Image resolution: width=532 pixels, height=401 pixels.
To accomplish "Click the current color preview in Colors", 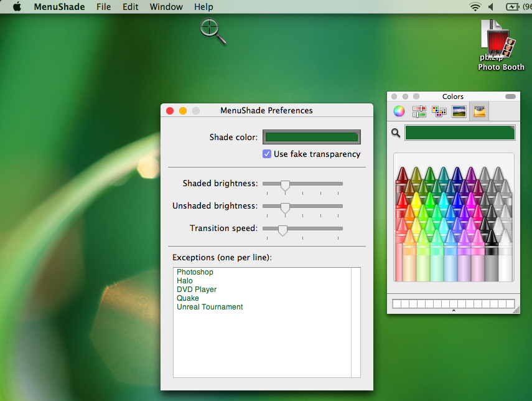I will 460,133.
